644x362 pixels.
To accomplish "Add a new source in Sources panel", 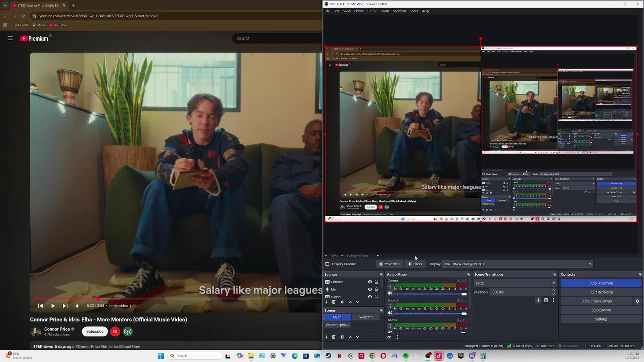I will pyautogui.click(x=326, y=302).
